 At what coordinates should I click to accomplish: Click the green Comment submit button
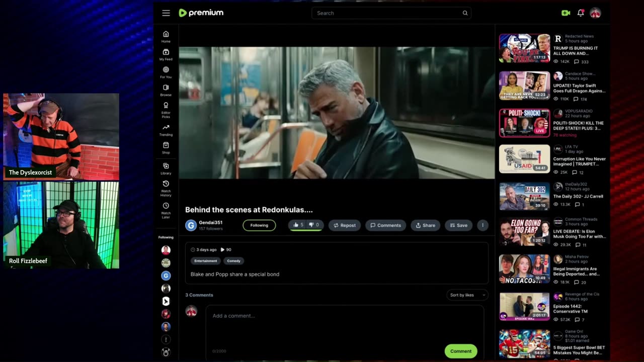tap(461, 351)
